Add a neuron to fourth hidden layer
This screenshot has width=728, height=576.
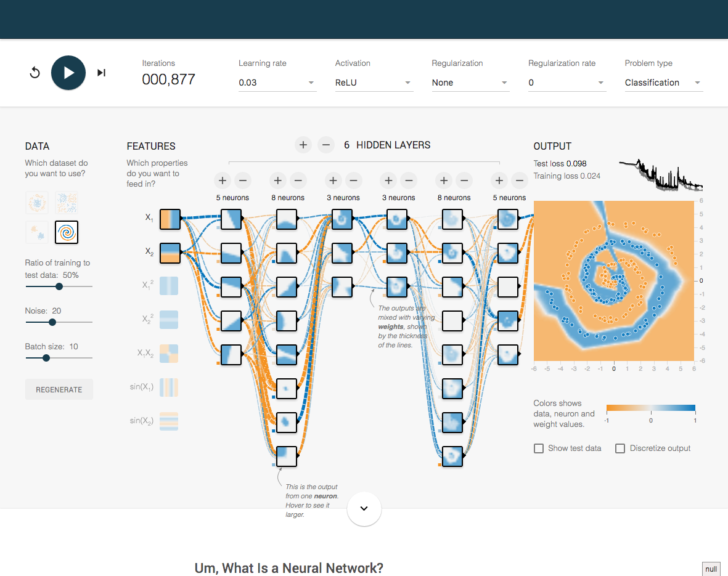[x=388, y=180]
